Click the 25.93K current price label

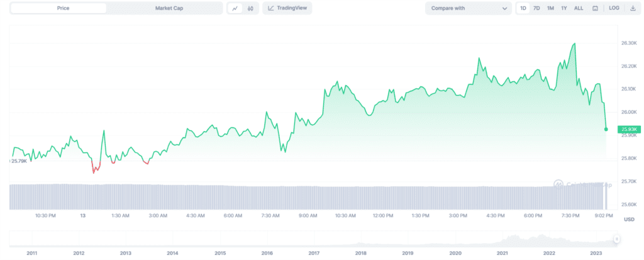tap(629, 129)
